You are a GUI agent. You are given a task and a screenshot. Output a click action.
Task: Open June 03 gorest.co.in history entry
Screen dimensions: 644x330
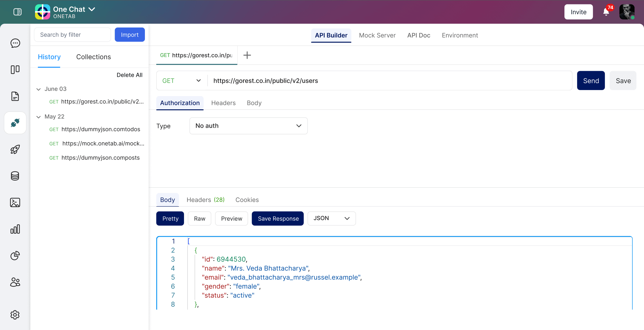click(97, 102)
